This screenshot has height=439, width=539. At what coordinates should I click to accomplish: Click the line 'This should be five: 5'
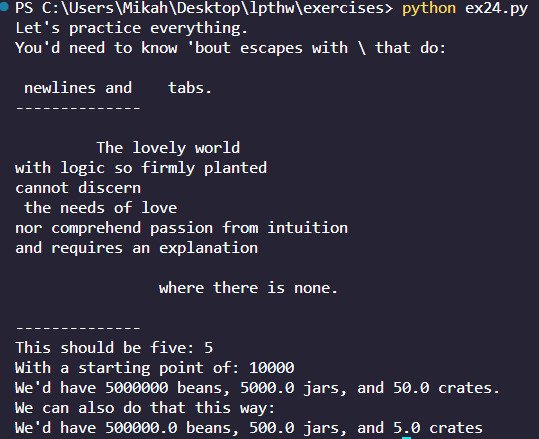coord(114,348)
